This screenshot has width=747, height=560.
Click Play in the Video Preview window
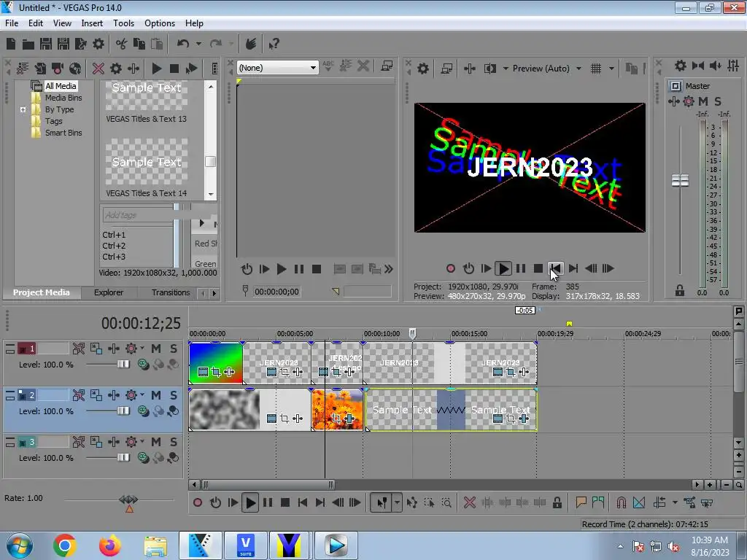pyautogui.click(x=503, y=268)
